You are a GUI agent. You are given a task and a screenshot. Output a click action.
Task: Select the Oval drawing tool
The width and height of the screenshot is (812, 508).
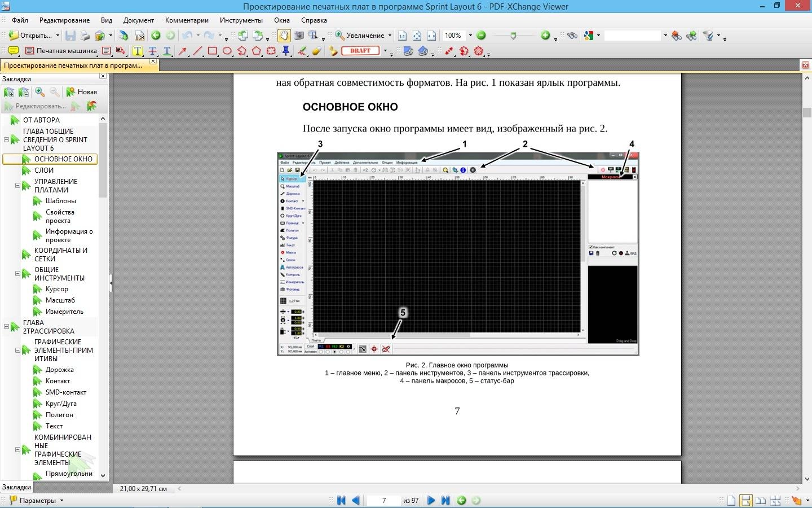pos(227,51)
